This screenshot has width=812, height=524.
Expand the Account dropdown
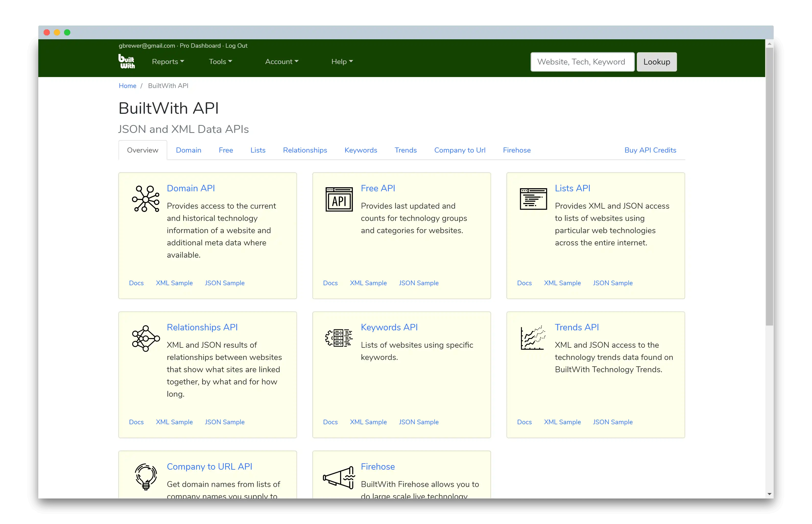pyautogui.click(x=281, y=61)
